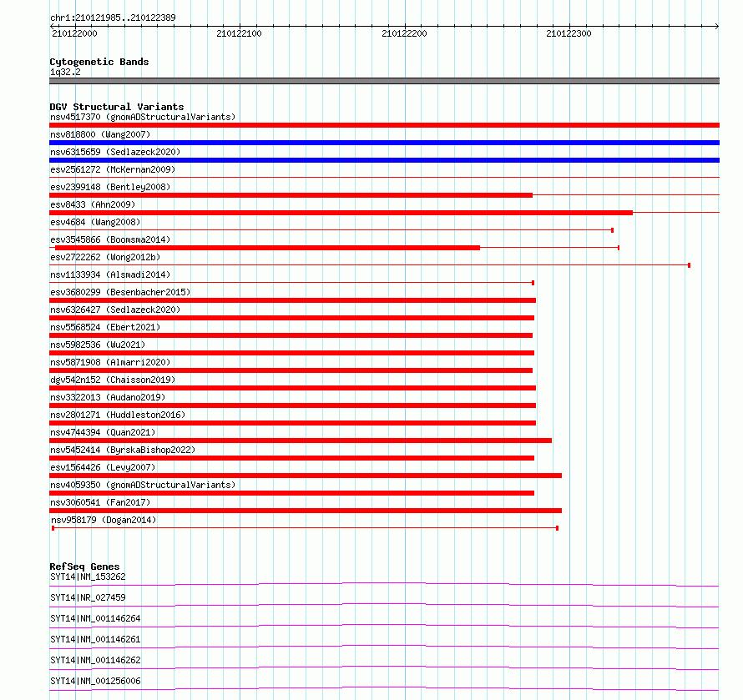
Task: Select esv2722262 (Wong2012b) variant label
Action: (105, 257)
